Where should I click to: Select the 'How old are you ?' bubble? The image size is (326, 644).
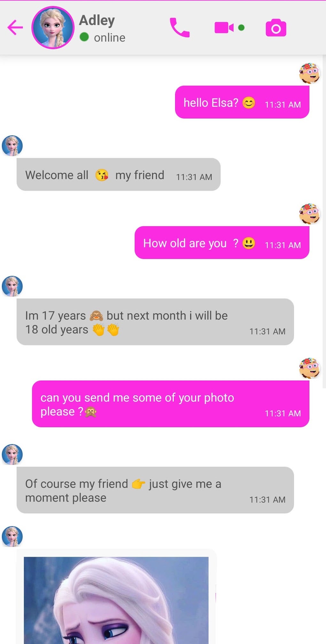click(222, 243)
